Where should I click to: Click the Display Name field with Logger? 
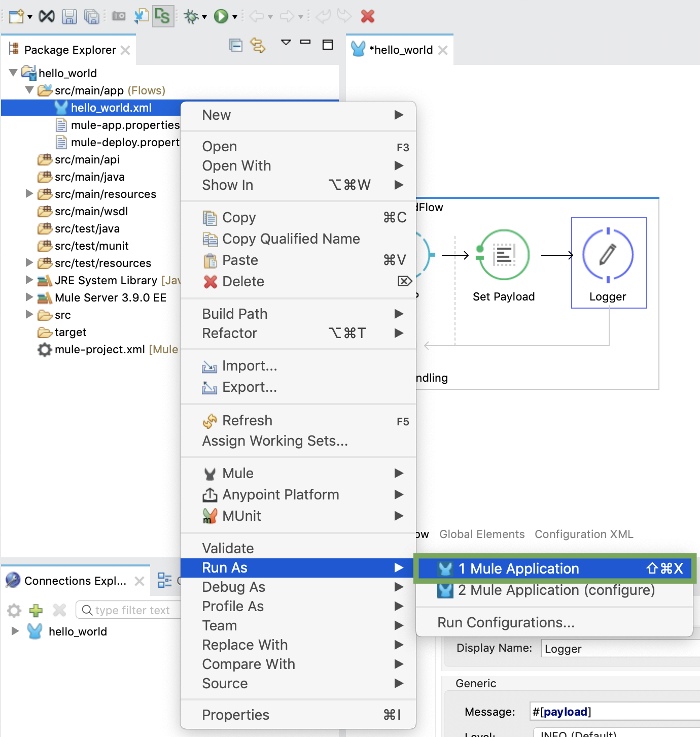tap(620, 648)
